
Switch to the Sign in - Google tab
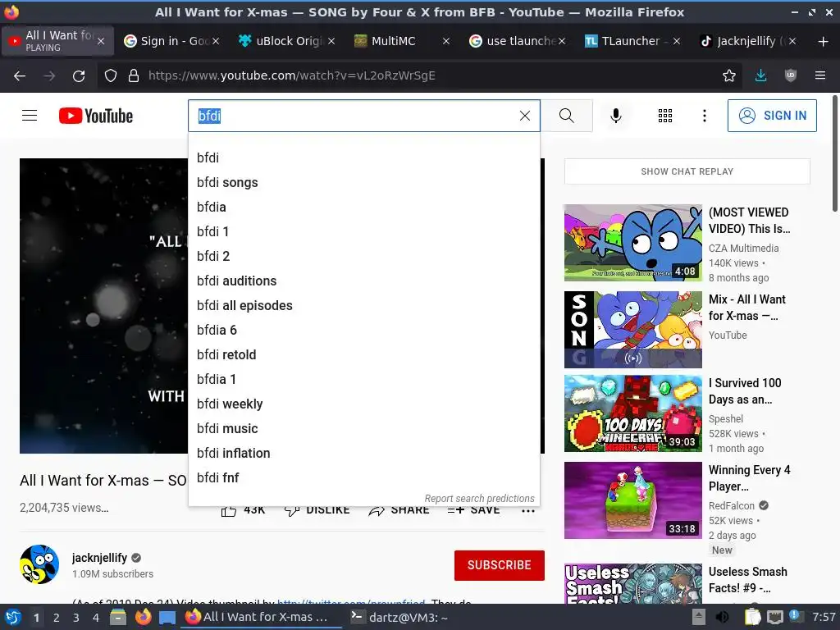click(x=171, y=41)
